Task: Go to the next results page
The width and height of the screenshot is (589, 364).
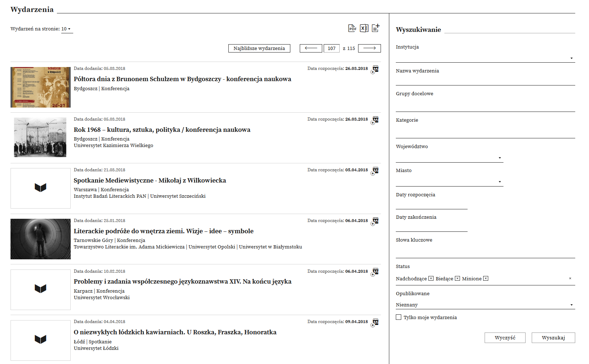Action: click(x=369, y=48)
